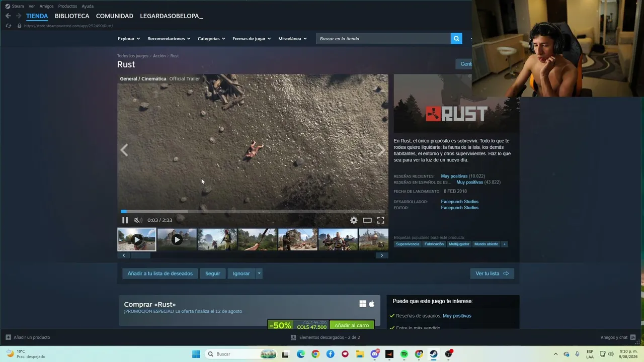
Task: Add Rust to cart with Añadir al carro
Action: [x=352, y=325]
